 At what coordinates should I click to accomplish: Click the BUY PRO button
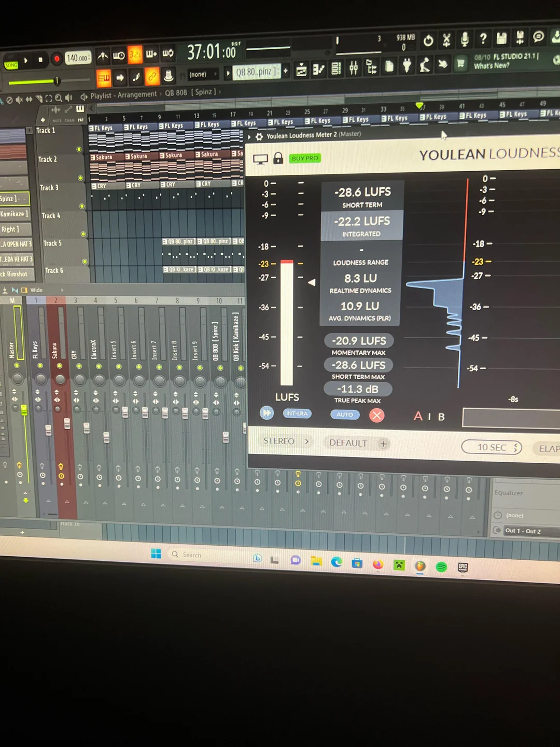click(x=305, y=158)
